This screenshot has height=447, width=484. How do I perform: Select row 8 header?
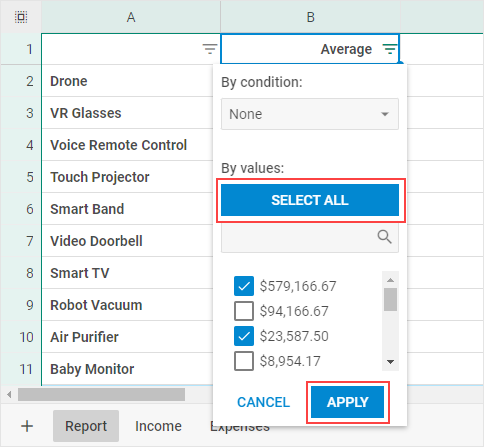point(21,273)
